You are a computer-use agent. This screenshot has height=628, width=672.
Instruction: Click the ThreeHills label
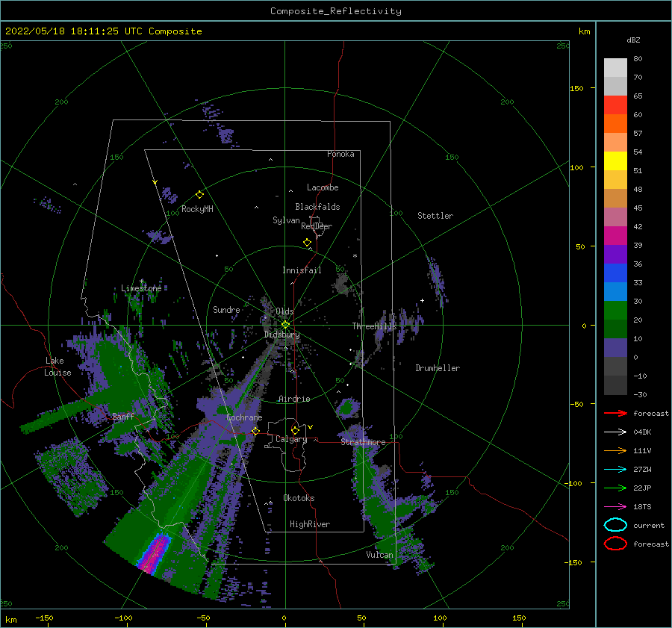(374, 326)
